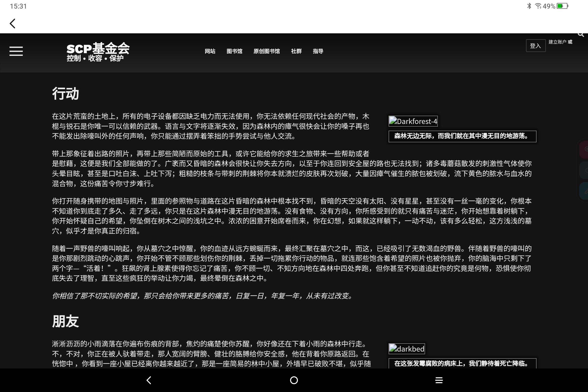The height and width of the screenshot is (392, 588).
Task: Click the 建立账户 create account link
Action: (557, 42)
